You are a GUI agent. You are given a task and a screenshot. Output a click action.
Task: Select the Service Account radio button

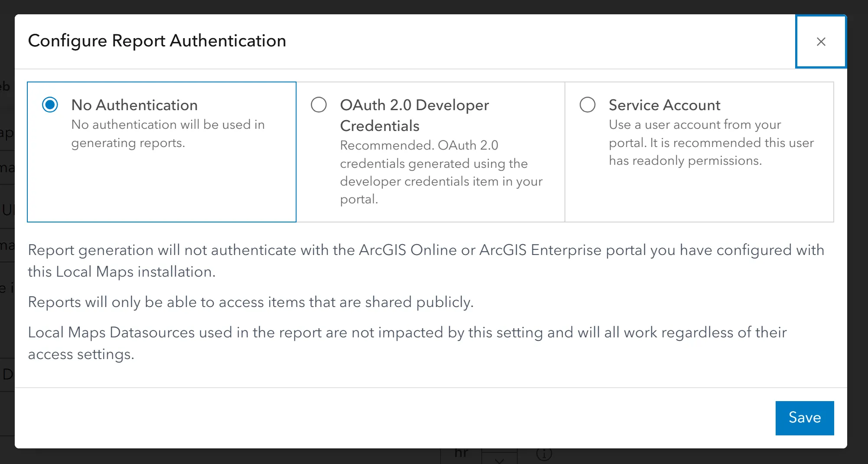(x=587, y=105)
